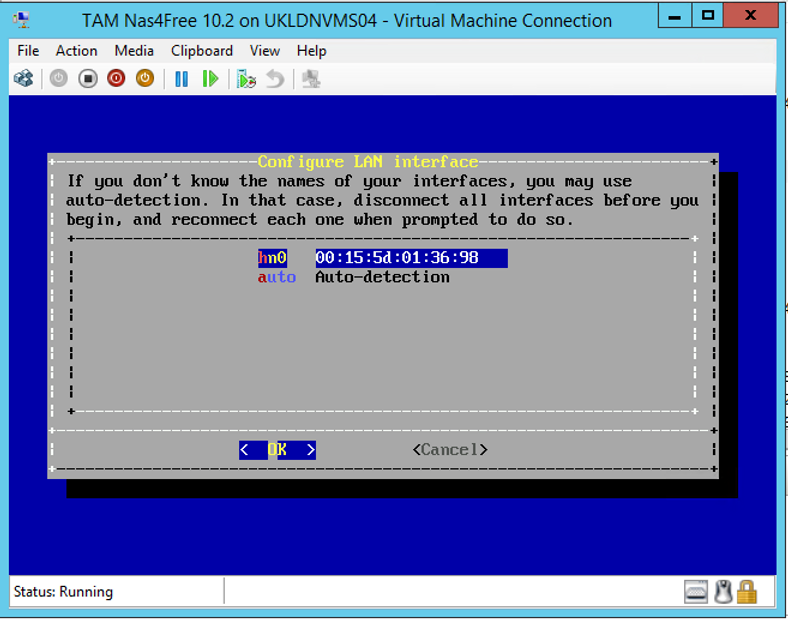Pause the virtual machine
This screenshot has width=788, height=620.
181,79
